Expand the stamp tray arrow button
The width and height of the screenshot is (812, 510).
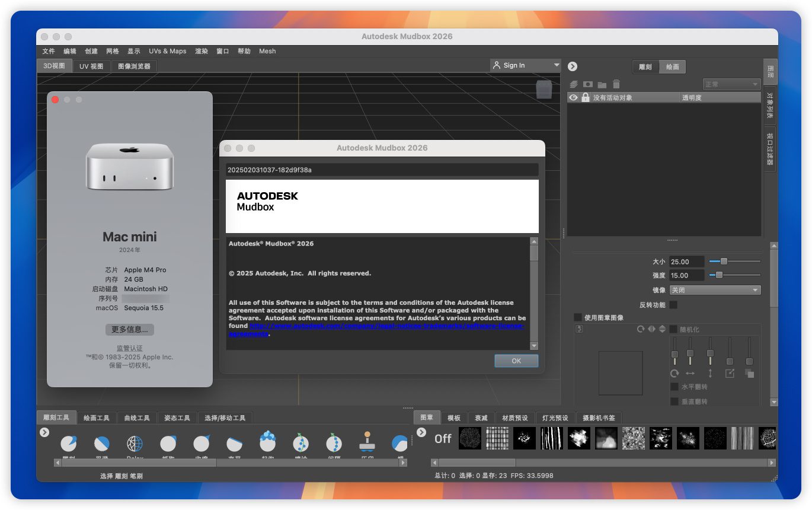coord(421,432)
